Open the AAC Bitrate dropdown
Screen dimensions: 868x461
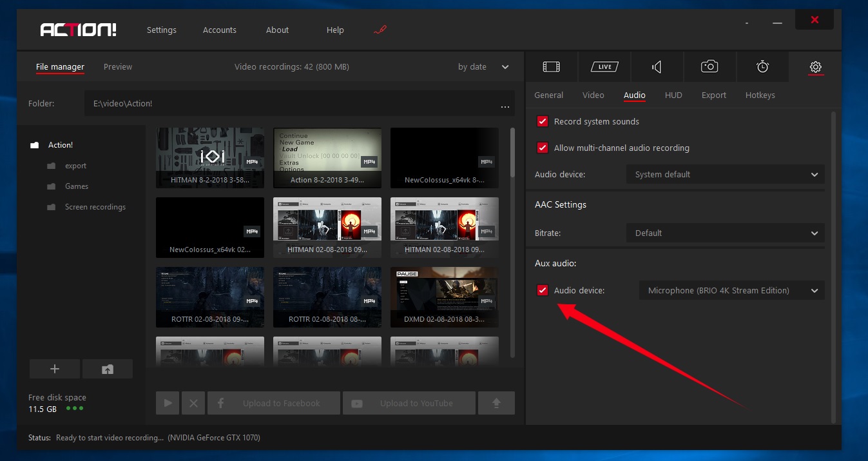click(x=725, y=233)
